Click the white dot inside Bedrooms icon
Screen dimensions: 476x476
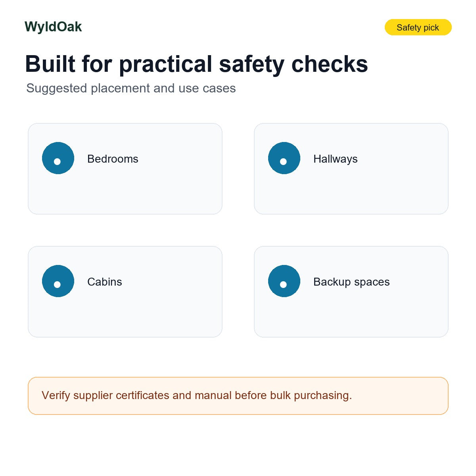click(57, 161)
